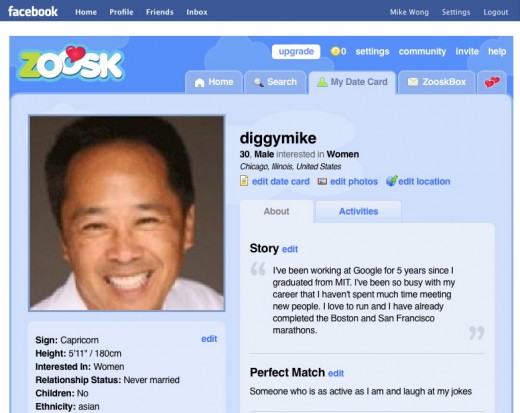Click the edit date card document icon
520x413 pixels.
[x=244, y=181]
